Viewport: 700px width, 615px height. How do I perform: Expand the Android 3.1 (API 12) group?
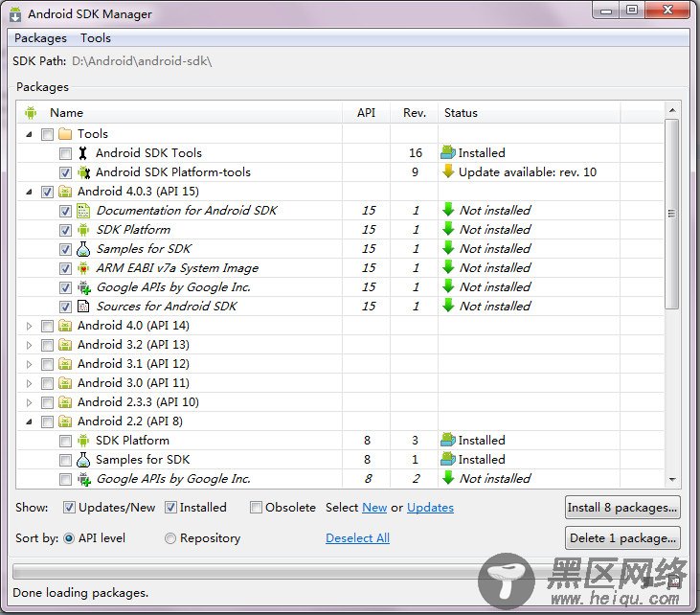(29, 364)
